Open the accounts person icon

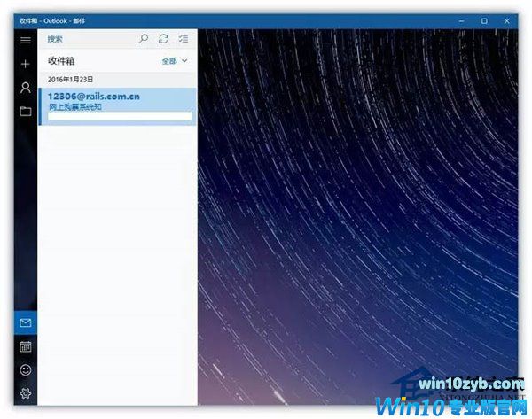pos(26,88)
